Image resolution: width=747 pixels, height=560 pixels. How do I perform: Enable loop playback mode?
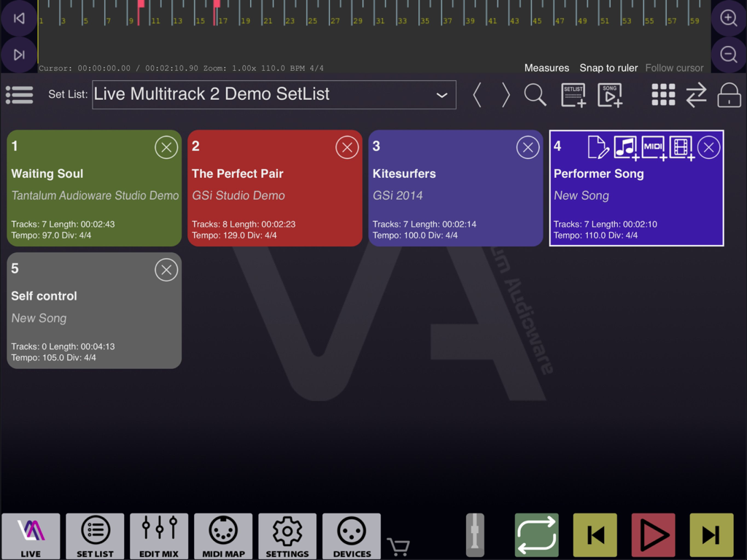coord(538,534)
